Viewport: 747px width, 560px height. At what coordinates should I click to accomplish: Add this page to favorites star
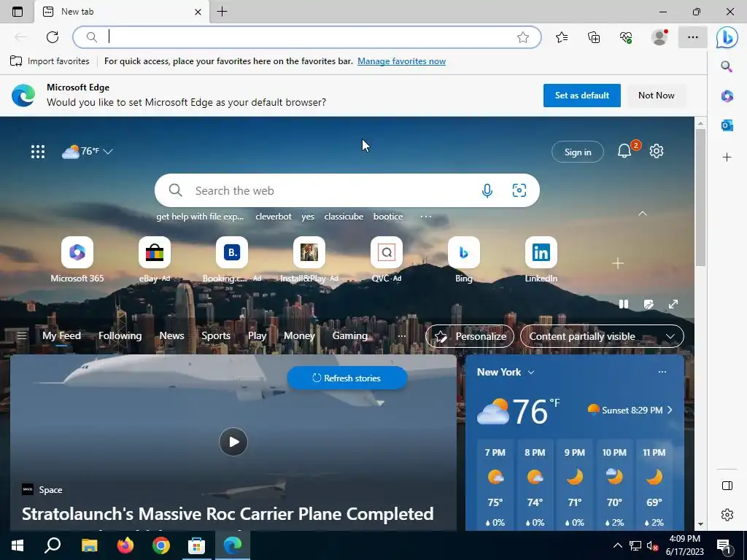click(x=522, y=37)
